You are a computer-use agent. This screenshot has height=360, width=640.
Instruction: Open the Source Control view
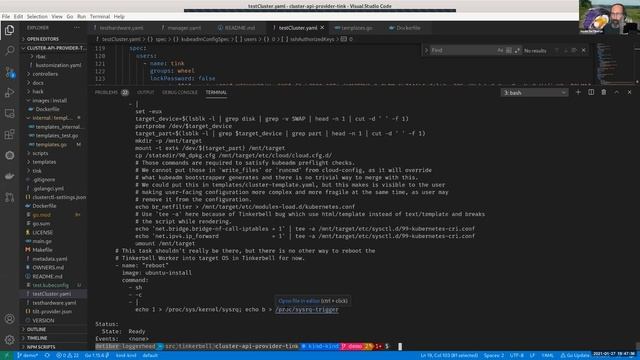coord(9,72)
